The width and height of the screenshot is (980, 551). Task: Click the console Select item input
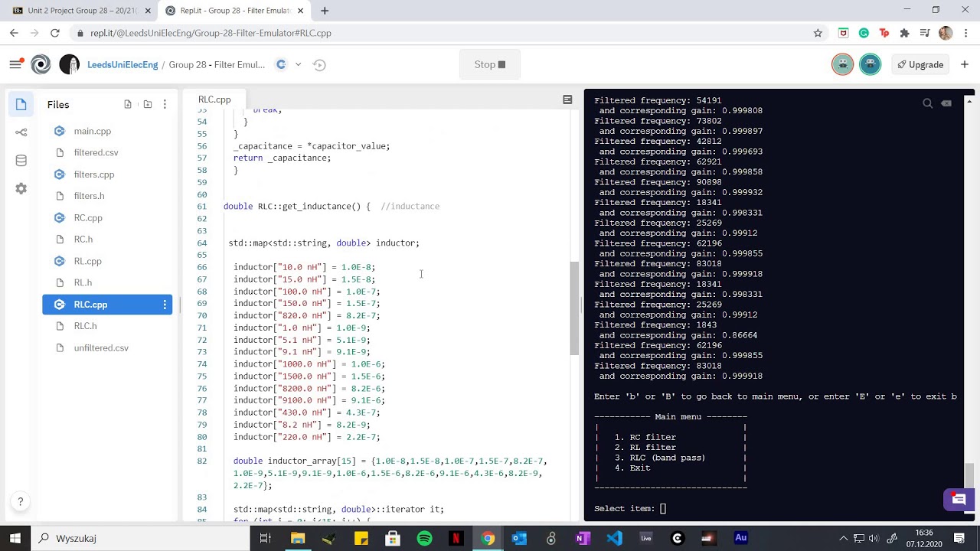(663, 508)
